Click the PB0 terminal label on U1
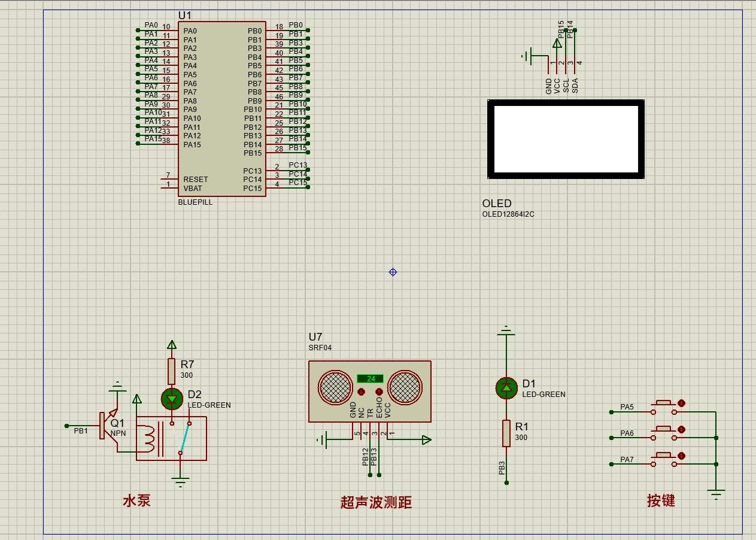Image resolution: width=756 pixels, height=540 pixels. (296, 25)
